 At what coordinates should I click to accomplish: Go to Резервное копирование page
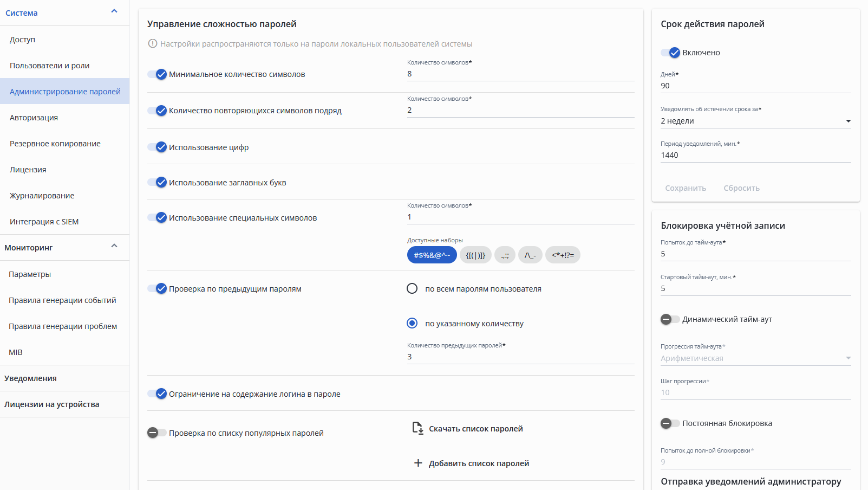coord(55,144)
